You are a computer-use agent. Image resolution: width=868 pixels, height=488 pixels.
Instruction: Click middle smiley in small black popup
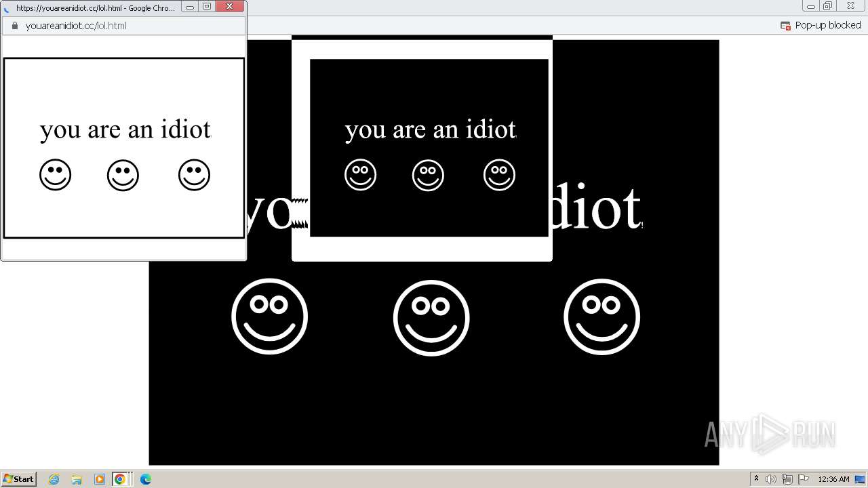point(428,175)
